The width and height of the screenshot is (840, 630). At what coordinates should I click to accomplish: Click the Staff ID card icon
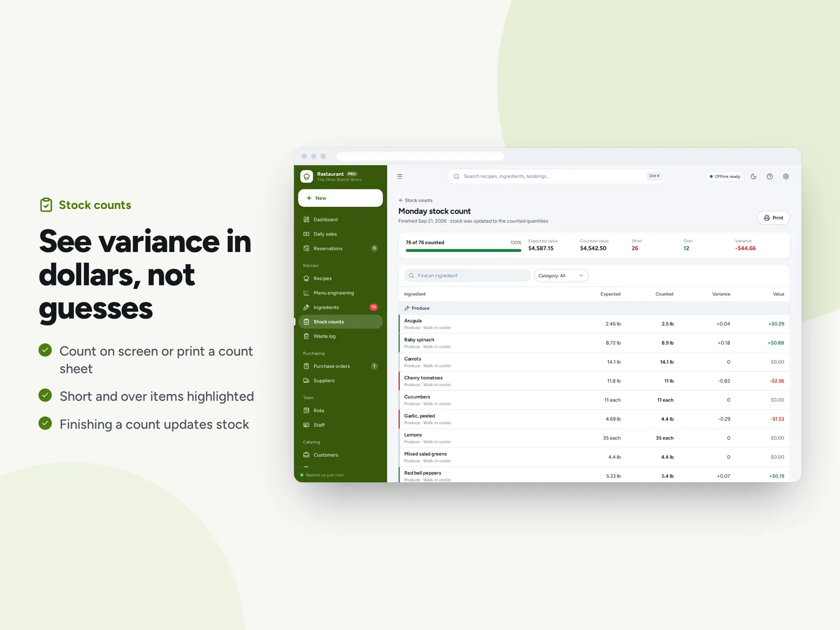[306, 425]
